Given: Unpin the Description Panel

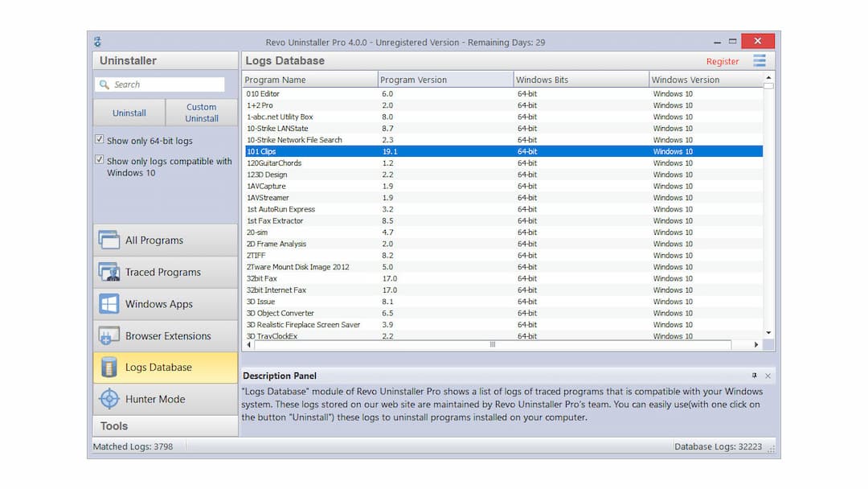Looking at the screenshot, I should (755, 376).
